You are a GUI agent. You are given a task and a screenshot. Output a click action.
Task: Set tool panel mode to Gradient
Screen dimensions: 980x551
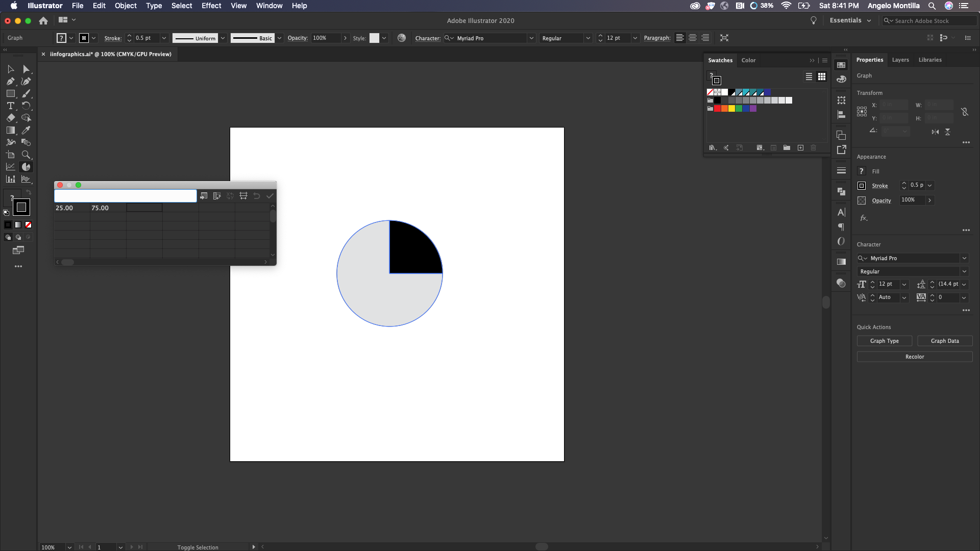pos(18,224)
